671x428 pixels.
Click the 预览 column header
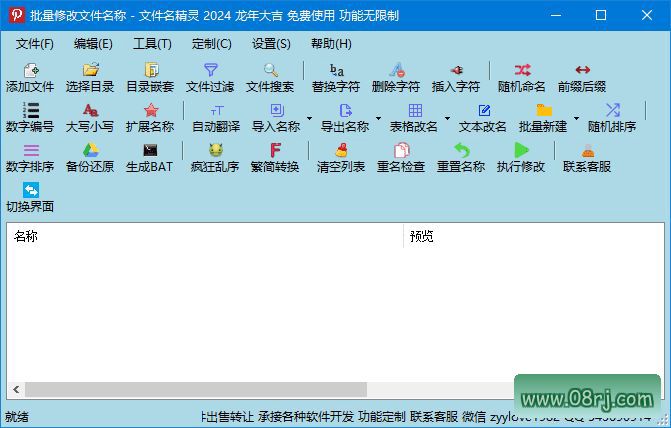[534, 236]
